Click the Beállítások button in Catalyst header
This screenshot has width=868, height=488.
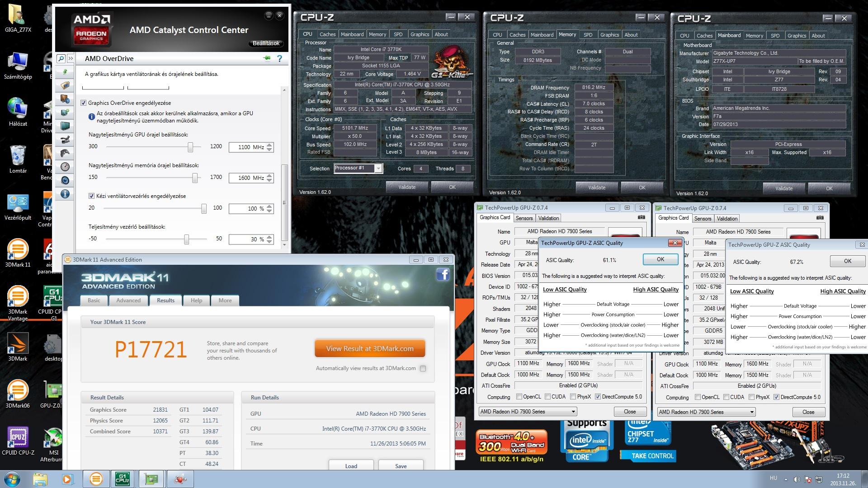click(266, 43)
